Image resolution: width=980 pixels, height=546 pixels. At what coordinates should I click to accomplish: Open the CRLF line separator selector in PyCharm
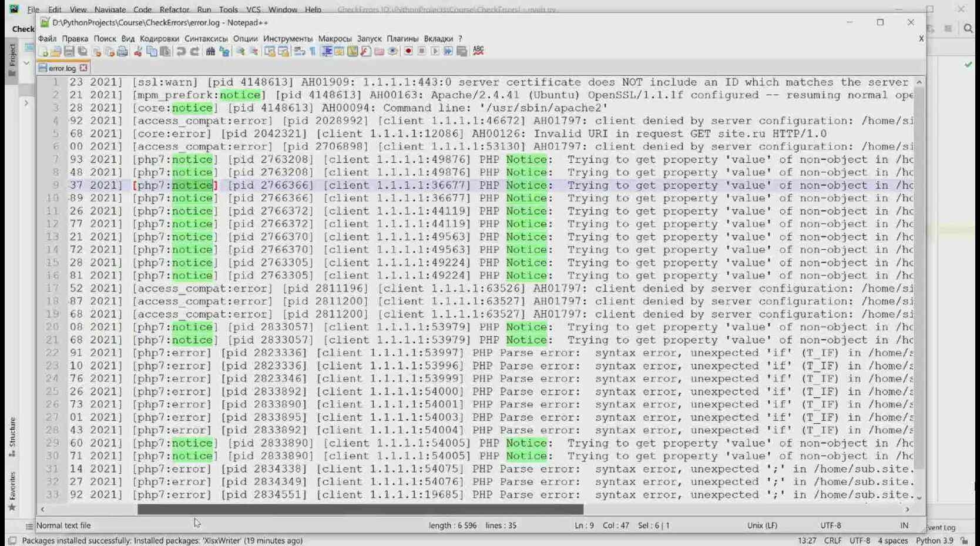tap(833, 540)
